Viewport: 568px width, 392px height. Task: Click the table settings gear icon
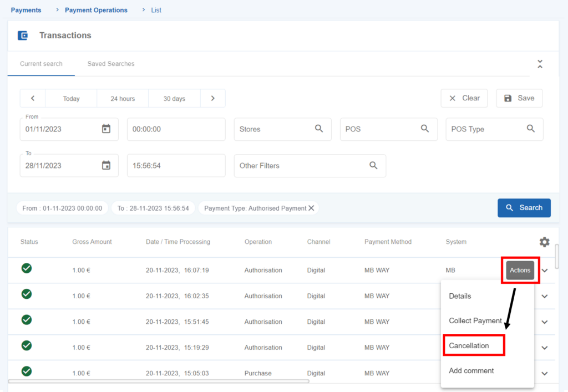544,242
